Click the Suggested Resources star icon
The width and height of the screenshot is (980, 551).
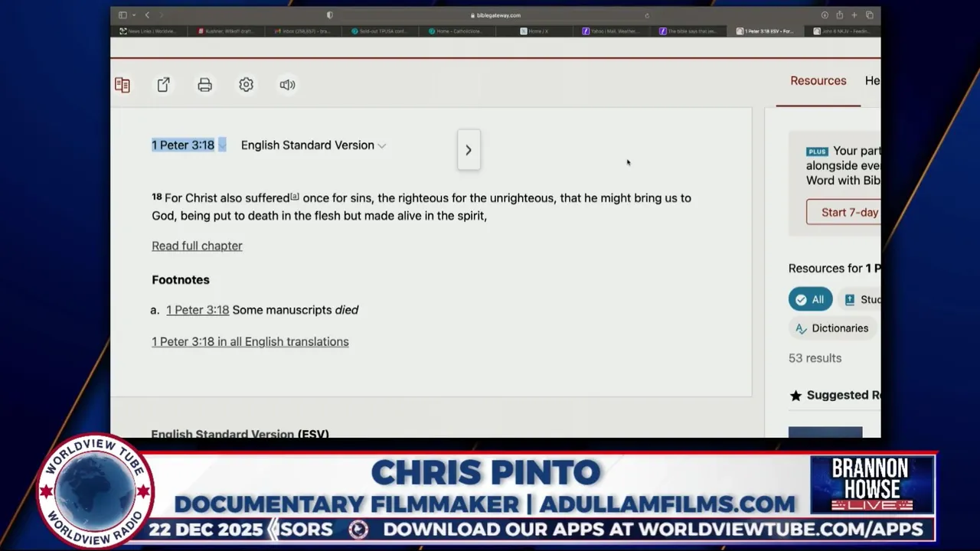pos(795,396)
